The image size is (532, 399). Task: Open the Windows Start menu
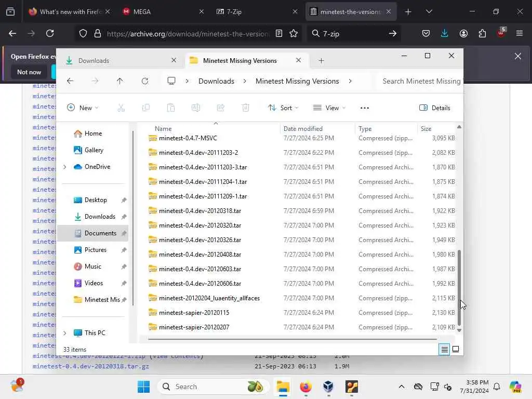click(x=143, y=387)
